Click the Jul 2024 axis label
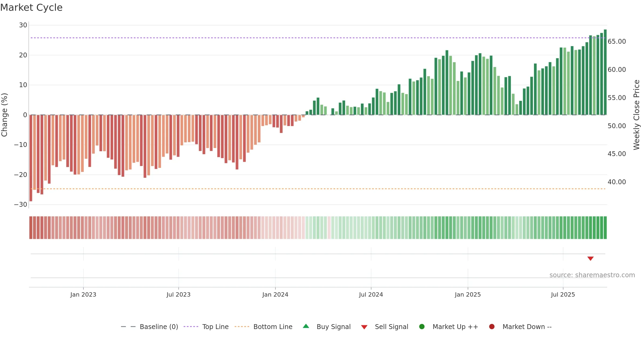The image size is (644, 362). point(371,295)
